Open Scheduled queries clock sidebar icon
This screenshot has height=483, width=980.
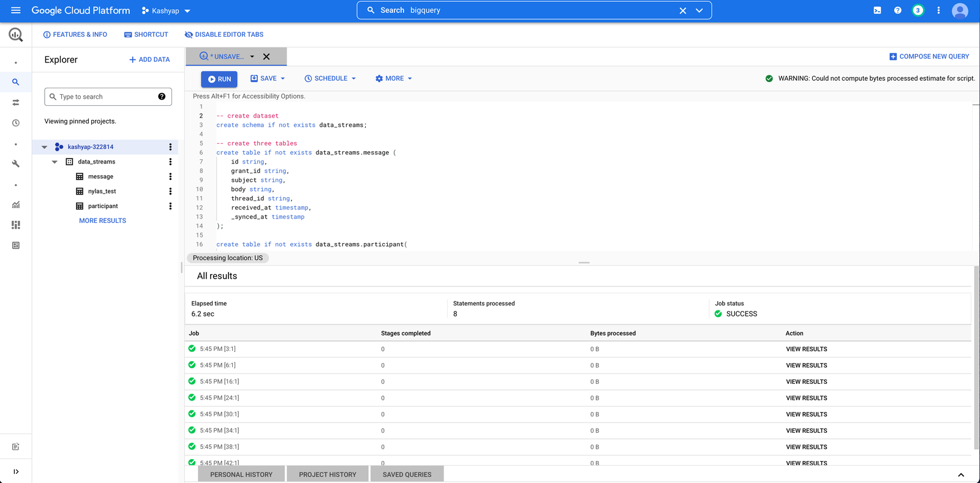click(x=16, y=123)
